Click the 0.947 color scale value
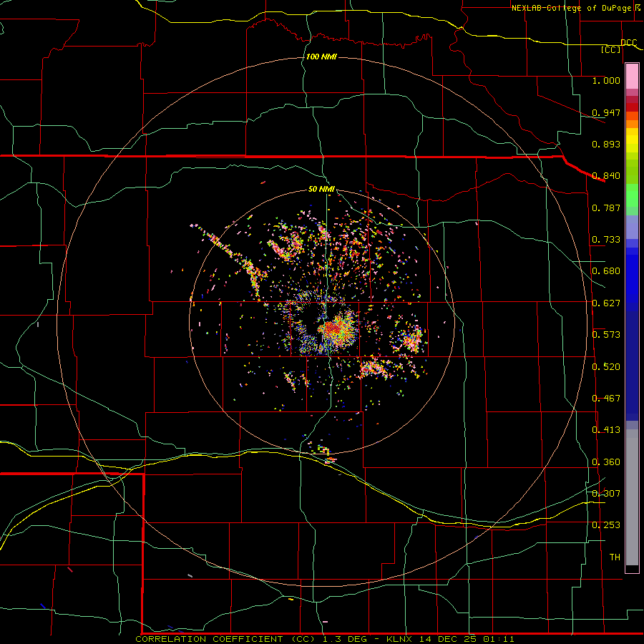This screenshot has width=644, height=644. click(x=606, y=112)
